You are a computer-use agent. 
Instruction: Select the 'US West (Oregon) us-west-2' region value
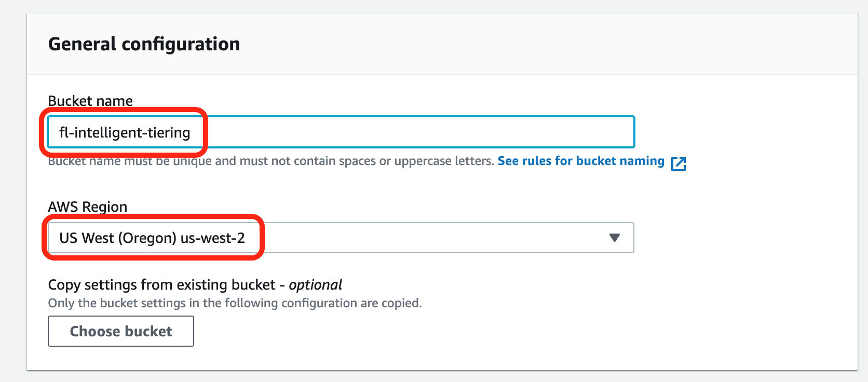pos(152,238)
